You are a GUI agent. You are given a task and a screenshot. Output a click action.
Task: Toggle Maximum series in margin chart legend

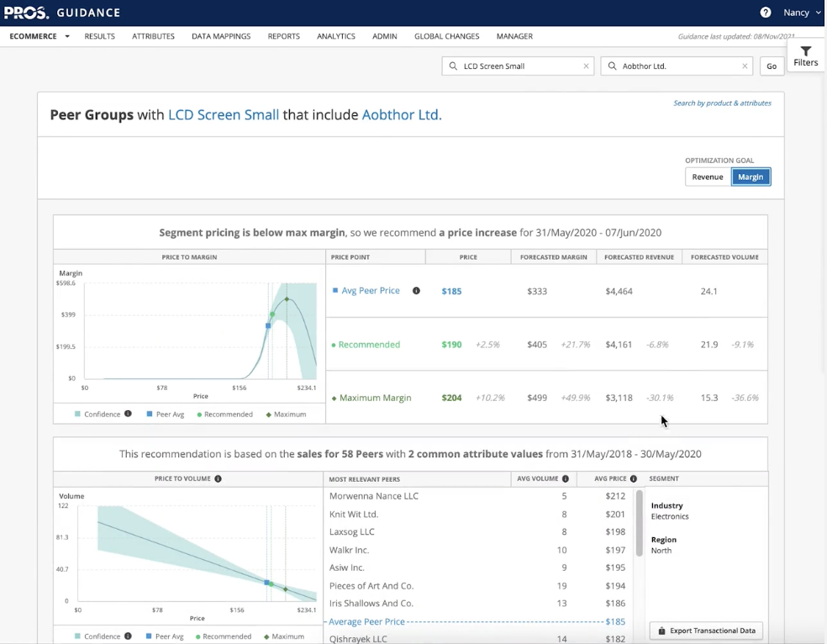click(x=286, y=414)
